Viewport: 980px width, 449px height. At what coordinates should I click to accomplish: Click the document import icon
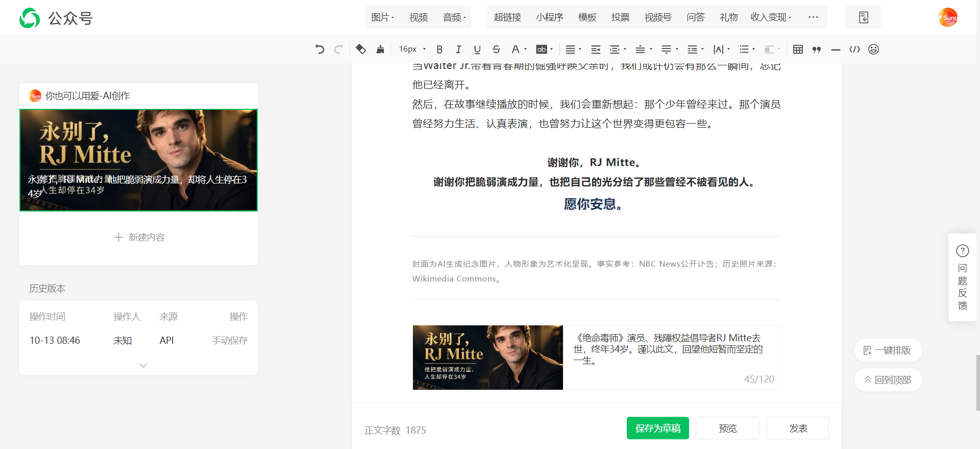(864, 17)
